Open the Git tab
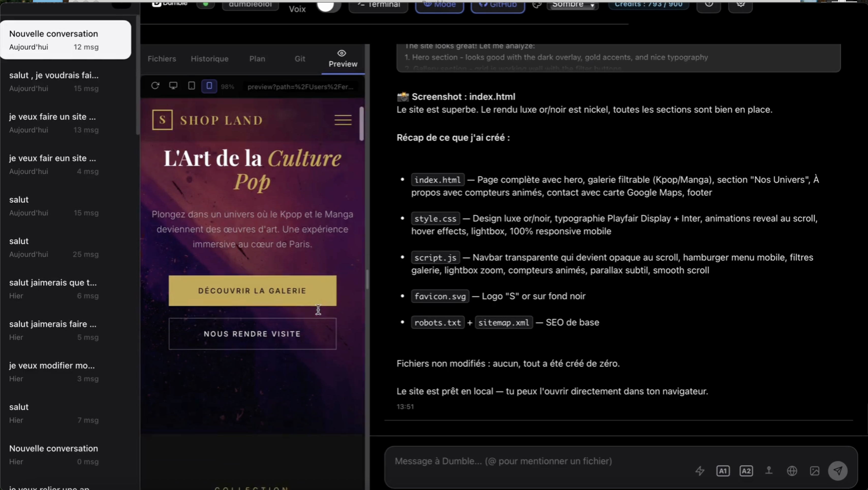This screenshot has width=868, height=490. click(300, 59)
